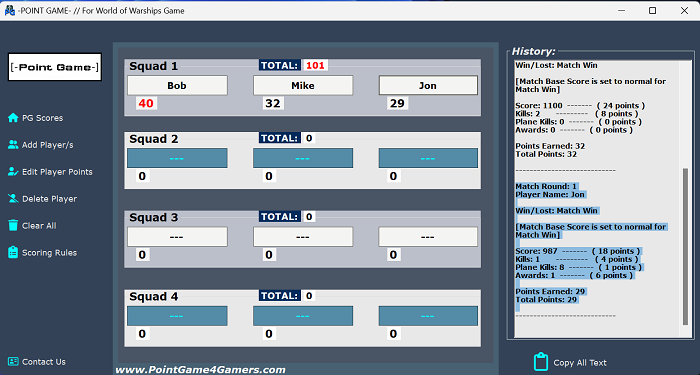Viewport: 700px width, 375px height.
Task: Click Mike's score 32
Action: (273, 103)
